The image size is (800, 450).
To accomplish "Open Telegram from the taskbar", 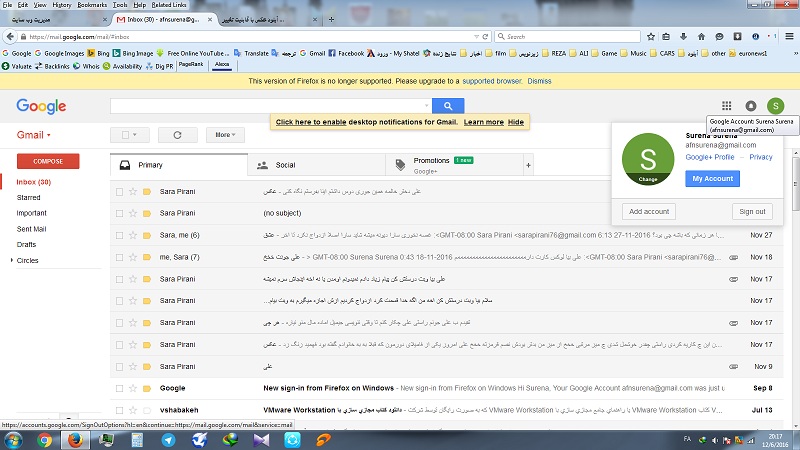I will pyautogui.click(x=168, y=440).
